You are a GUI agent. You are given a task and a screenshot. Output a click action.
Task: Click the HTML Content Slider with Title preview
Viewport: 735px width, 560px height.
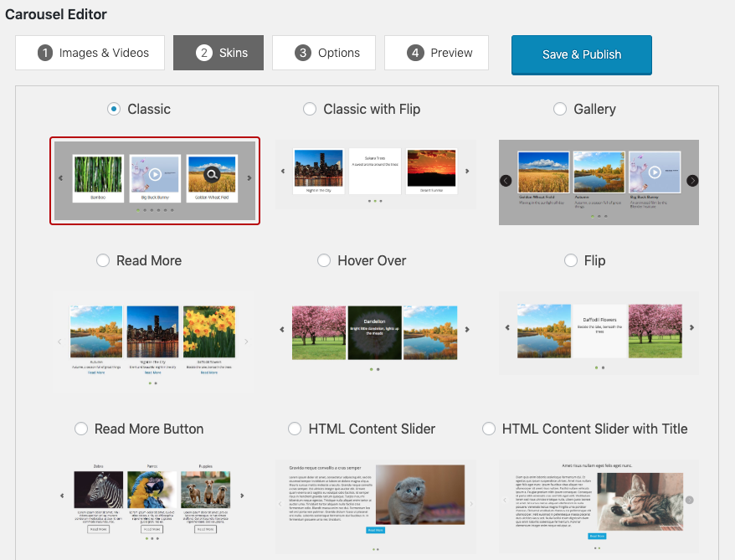coord(599,504)
